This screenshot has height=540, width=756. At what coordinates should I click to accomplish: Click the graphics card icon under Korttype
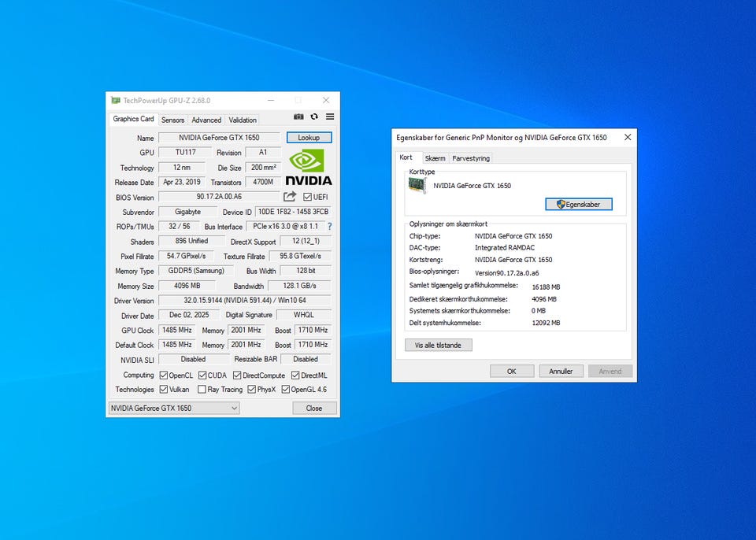(x=417, y=185)
